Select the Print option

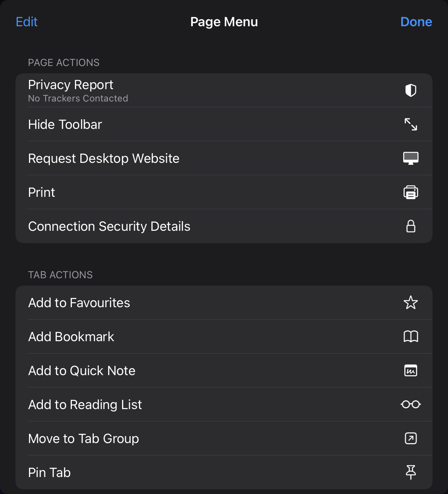coord(42,193)
